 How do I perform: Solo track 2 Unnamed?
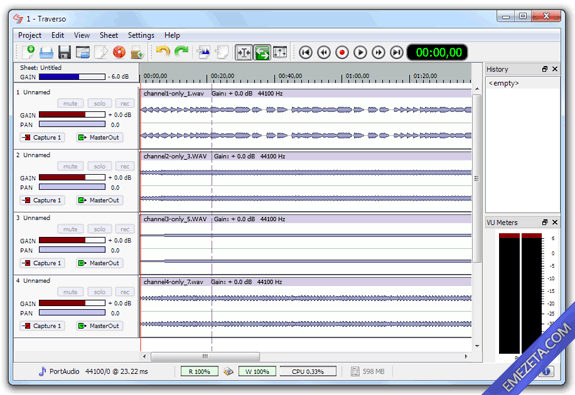click(x=99, y=166)
